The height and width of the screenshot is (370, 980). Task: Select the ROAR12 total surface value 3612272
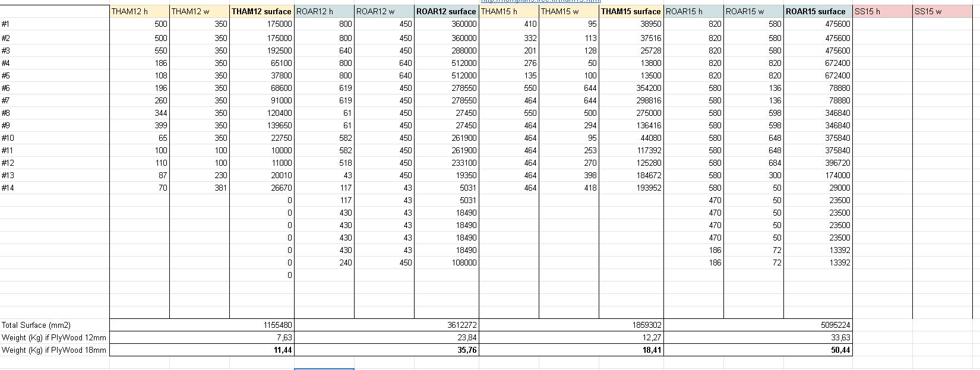click(461, 325)
